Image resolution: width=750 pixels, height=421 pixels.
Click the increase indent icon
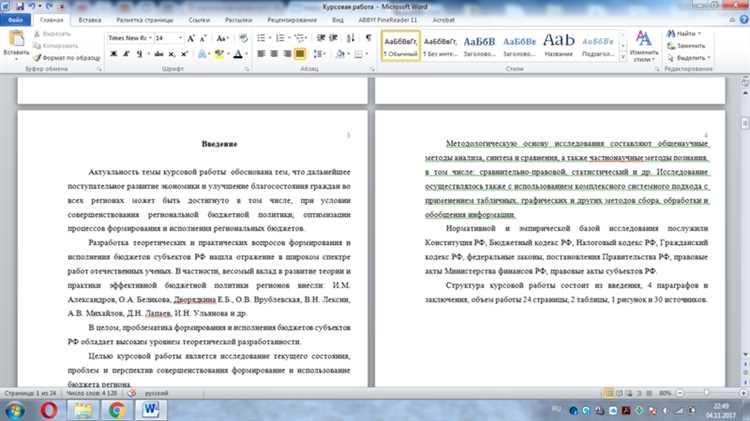[x=333, y=38]
